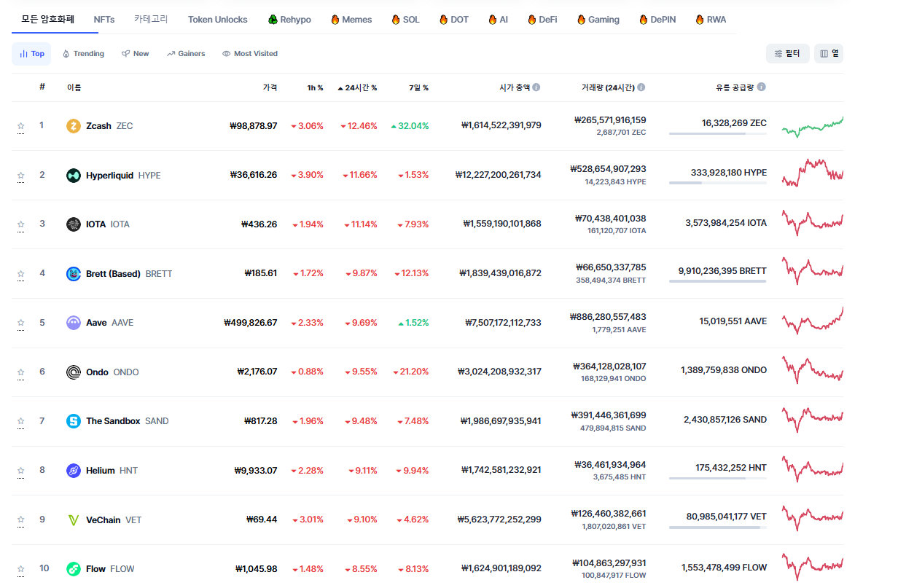Click the flame icon of the Memes tab
906x588 pixels.
pyautogui.click(x=335, y=20)
